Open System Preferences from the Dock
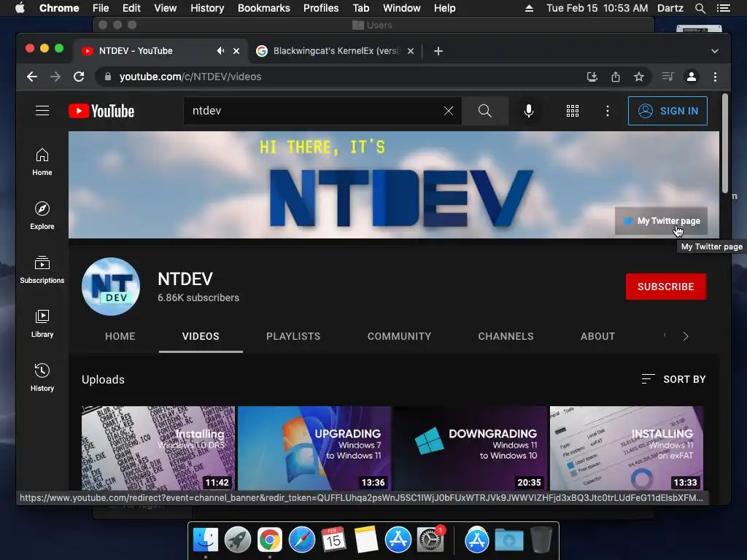The width and height of the screenshot is (747, 560). (430, 540)
